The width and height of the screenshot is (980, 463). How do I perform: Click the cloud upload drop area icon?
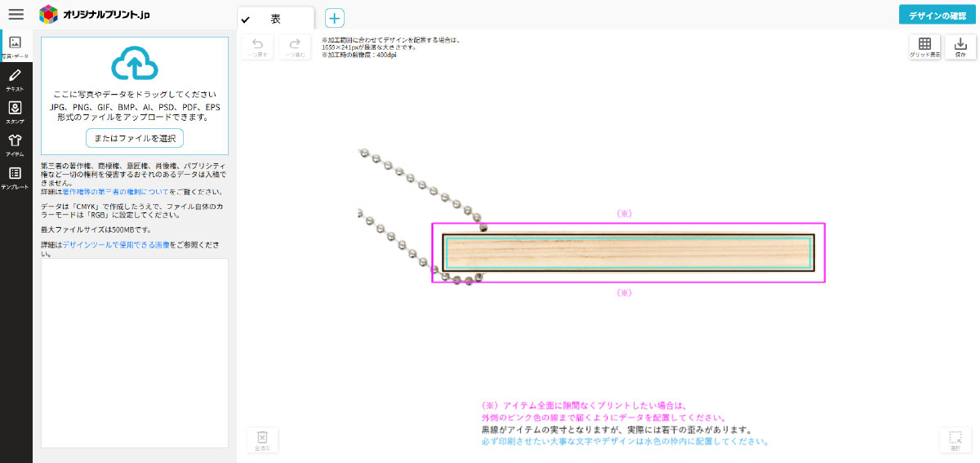point(134,64)
